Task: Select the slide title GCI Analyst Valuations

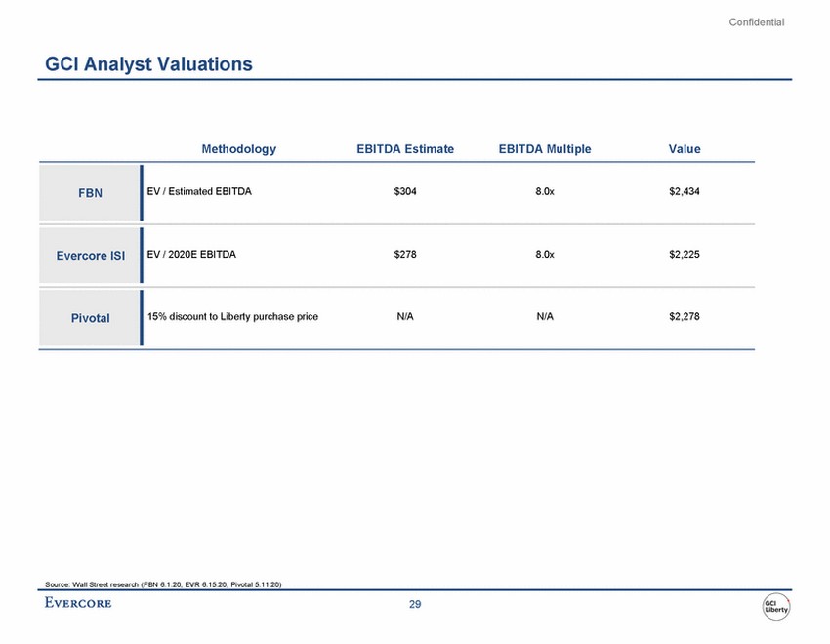Action: pyautogui.click(x=149, y=64)
